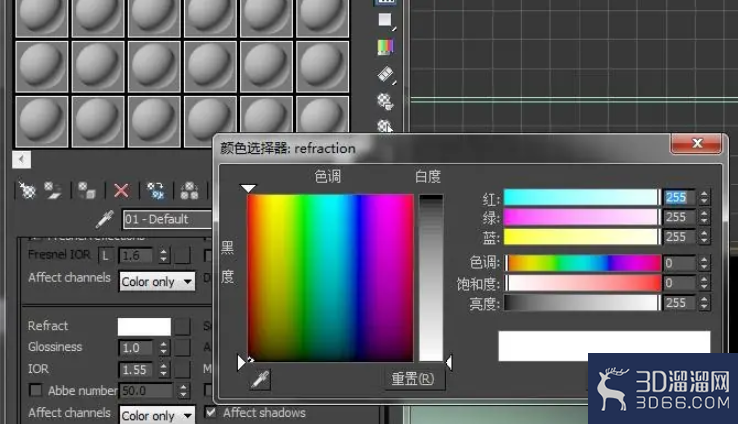738x424 pixels.
Task: Click the 重置(R) reset button
Action: tap(413, 379)
